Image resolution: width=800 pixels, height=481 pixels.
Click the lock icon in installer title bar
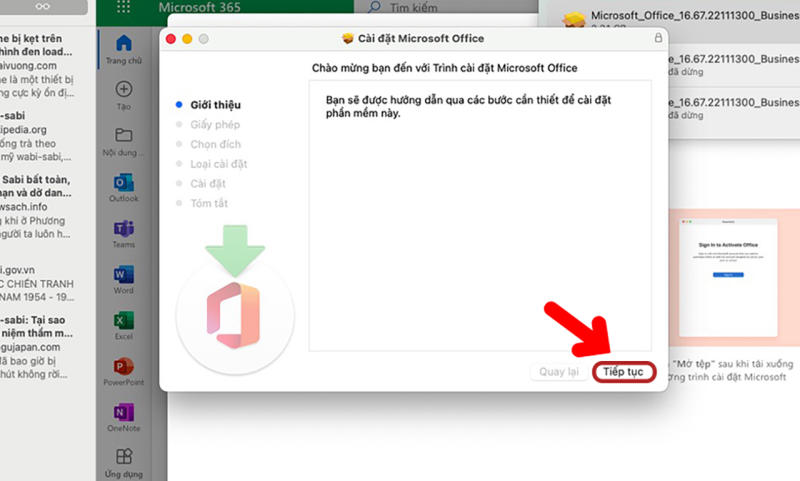pyautogui.click(x=657, y=38)
